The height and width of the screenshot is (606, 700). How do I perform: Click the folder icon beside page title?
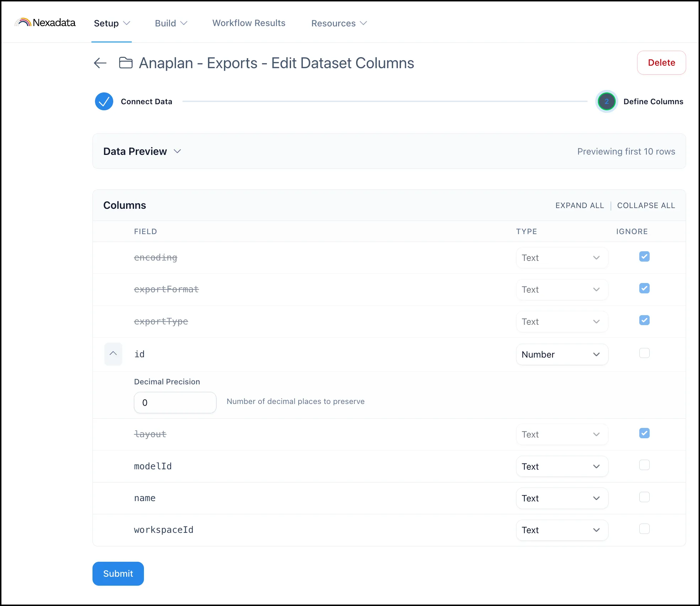pos(126,63)
